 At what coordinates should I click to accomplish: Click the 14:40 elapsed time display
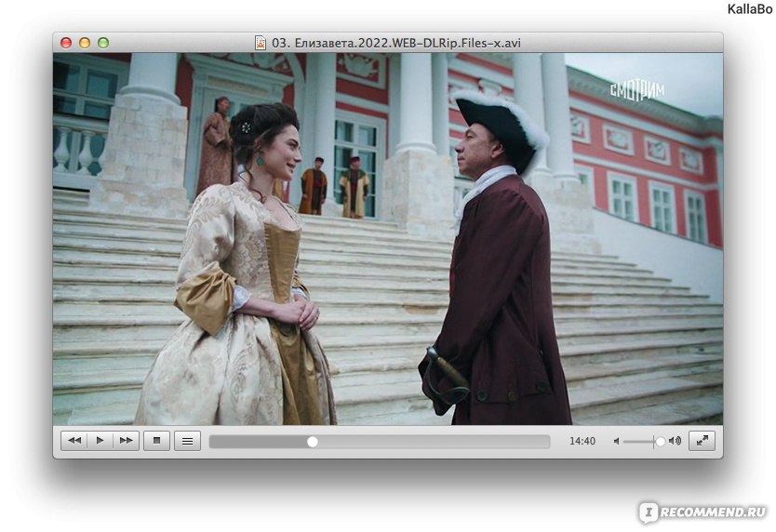582,441
